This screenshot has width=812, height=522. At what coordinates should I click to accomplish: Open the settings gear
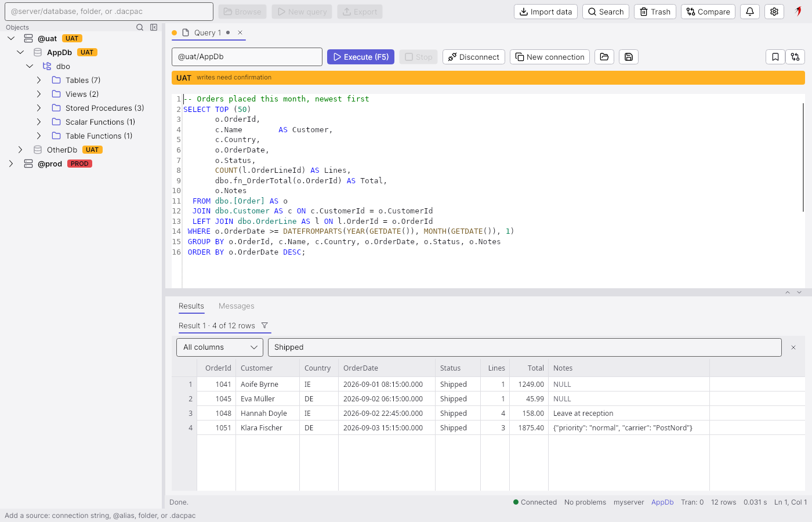[774, 12]
